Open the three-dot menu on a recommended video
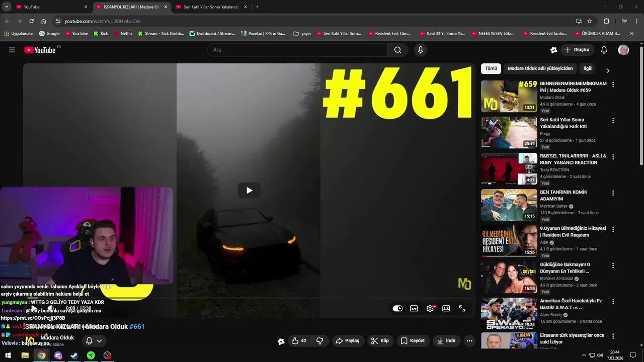The image size is (644, 362). (x=613, y=84)
